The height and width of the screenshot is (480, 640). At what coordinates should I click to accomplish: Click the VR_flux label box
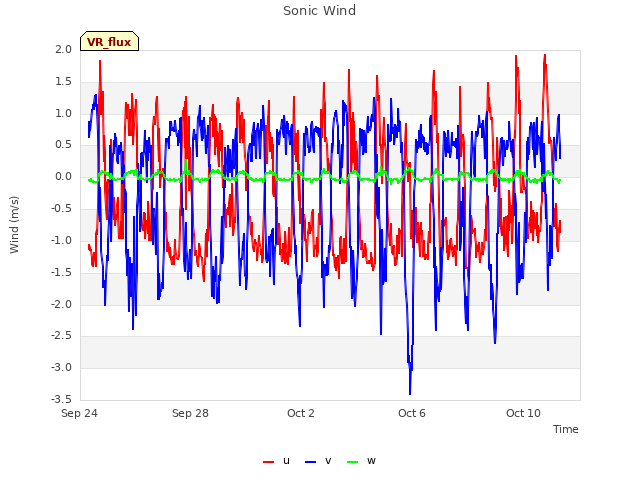pyautogui.click(x=109, y=41)
